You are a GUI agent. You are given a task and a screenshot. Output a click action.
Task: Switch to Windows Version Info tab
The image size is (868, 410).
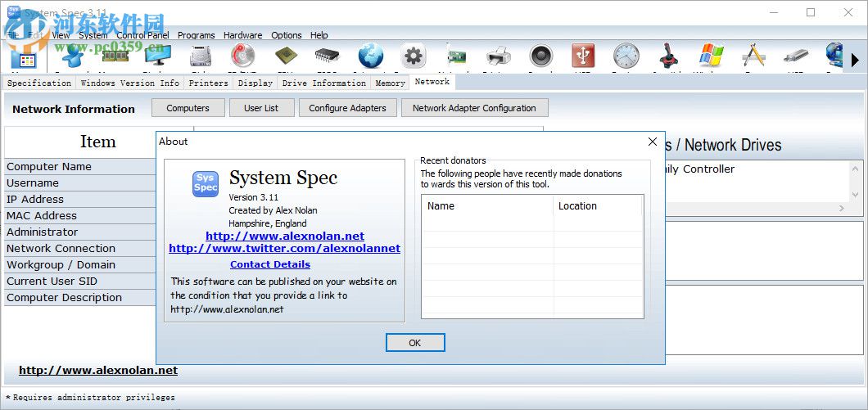pos(130,83)
